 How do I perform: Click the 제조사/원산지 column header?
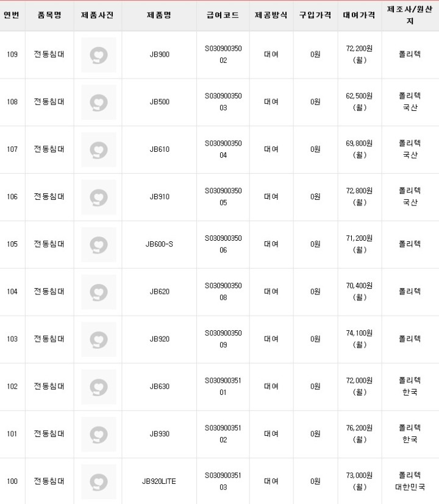[410, 15]
